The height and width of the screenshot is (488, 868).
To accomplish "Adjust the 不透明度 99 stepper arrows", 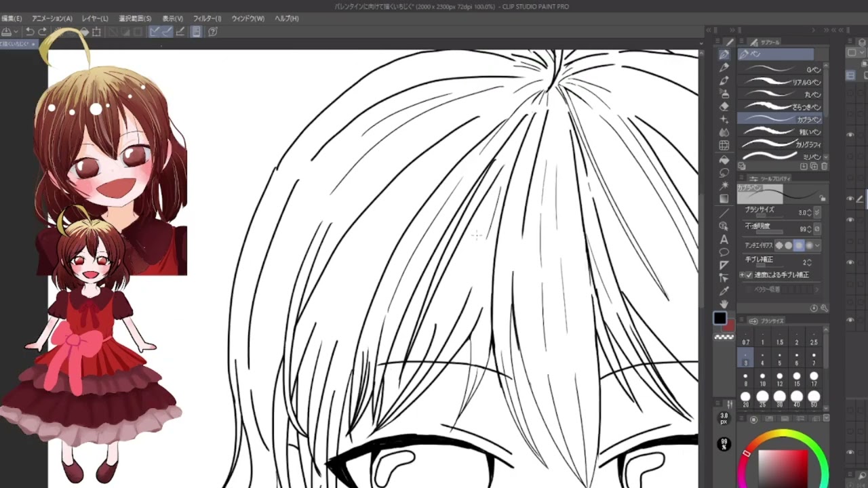I will [809, 230].
